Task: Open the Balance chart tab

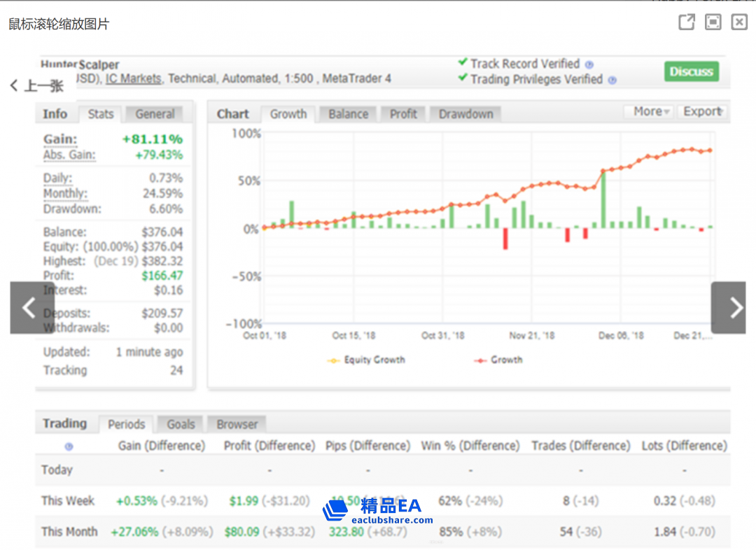Action: pos(348,114)
